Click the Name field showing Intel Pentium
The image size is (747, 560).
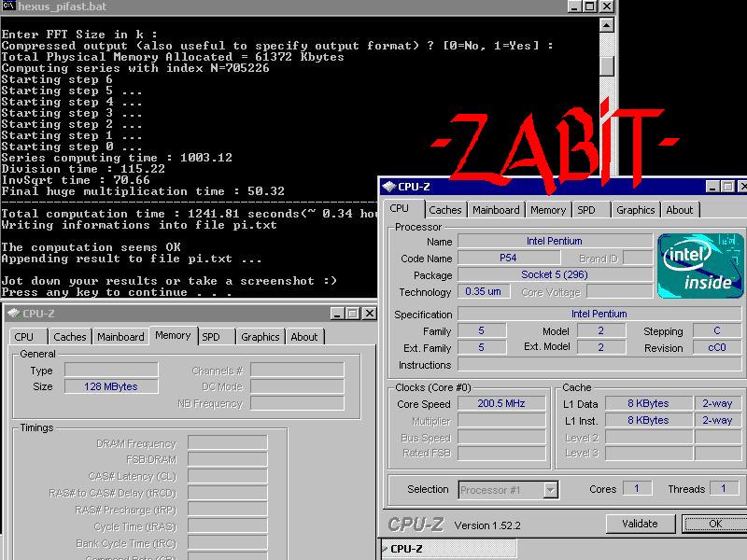(x=555, y=241)
